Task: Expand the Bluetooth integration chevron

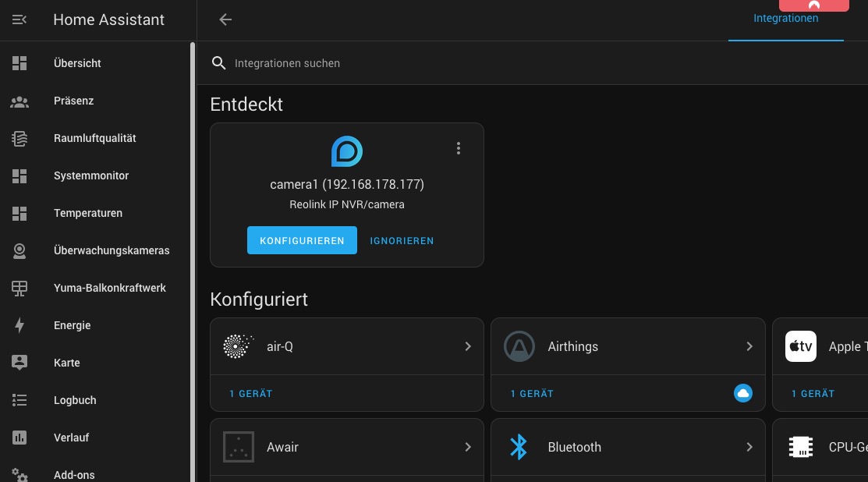Action: click(749, 447)
